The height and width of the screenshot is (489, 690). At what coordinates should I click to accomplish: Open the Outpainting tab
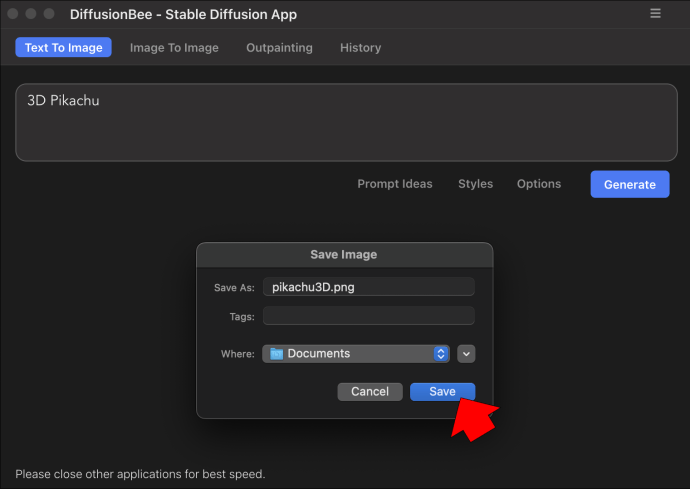point(279,48)
